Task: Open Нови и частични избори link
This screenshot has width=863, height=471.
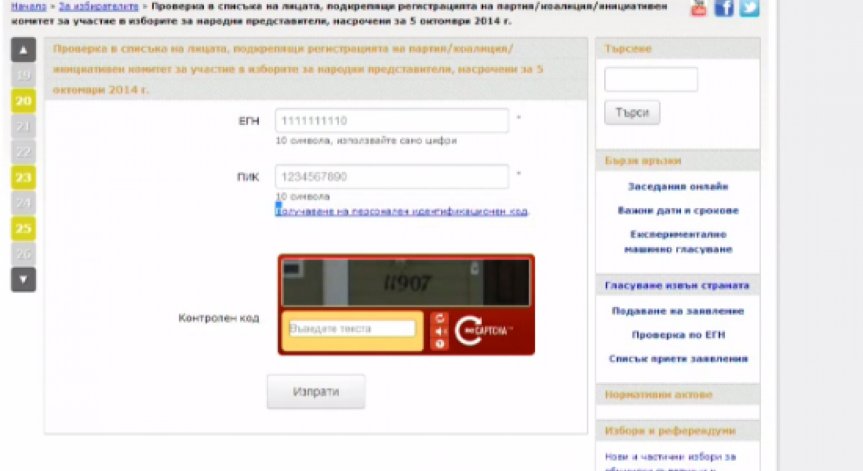Action: click(670, 461)
